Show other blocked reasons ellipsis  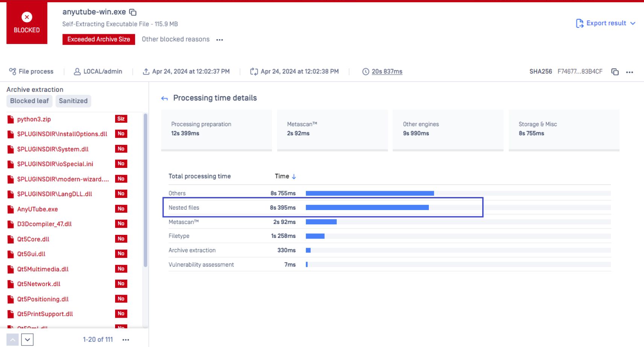220,40
